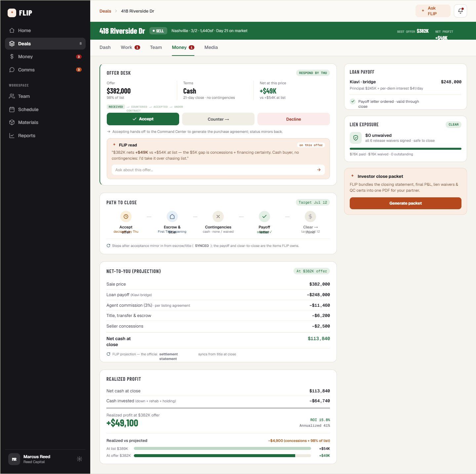Image resolution: width=476 pixels, height=474 pixels.
Task: Click the FLIP logo icon
Action: [x=12, y=13]
